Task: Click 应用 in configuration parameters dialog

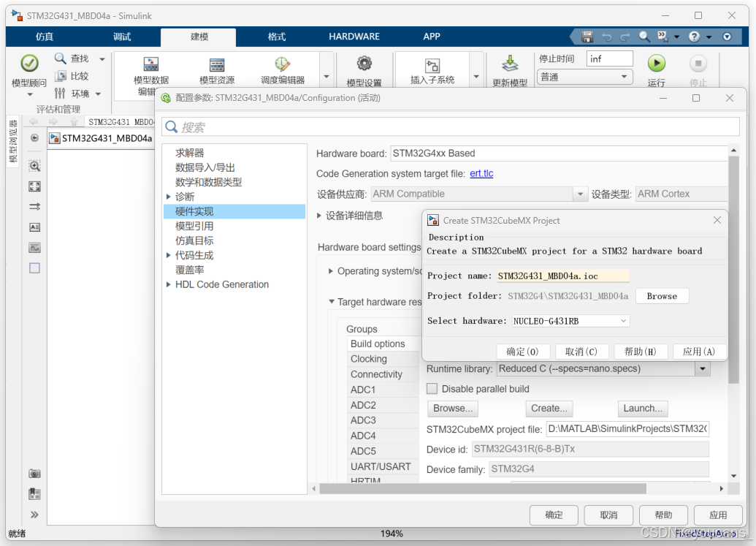Action: pyautogui.click(x=718, y=515)
